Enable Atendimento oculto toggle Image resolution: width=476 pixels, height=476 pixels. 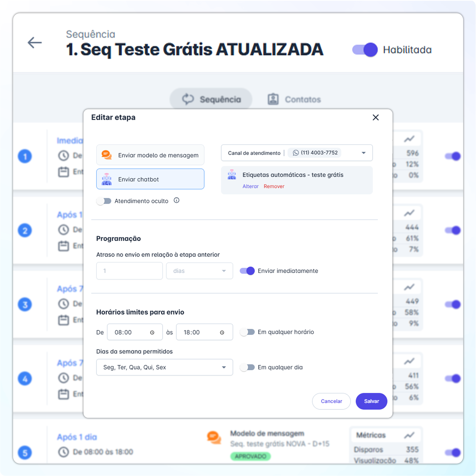pos(104,201)
